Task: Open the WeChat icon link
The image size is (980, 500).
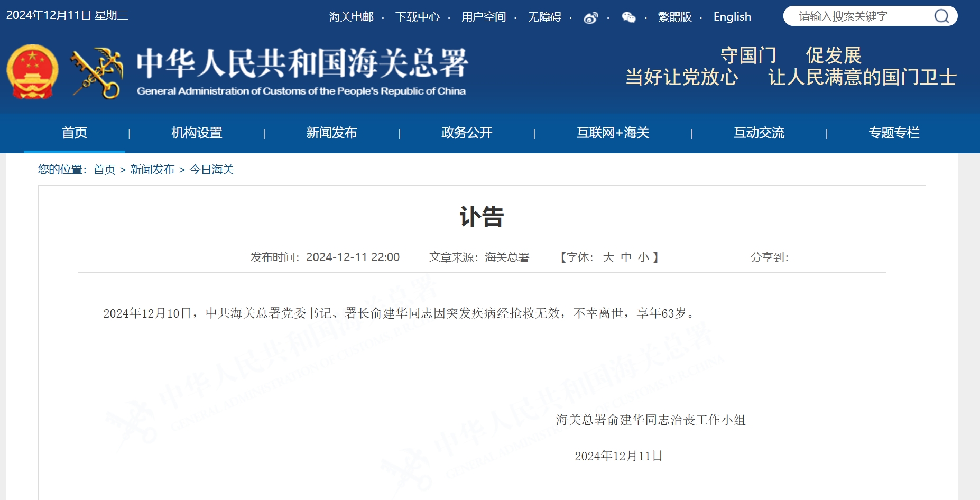Action: coord(628,17)
